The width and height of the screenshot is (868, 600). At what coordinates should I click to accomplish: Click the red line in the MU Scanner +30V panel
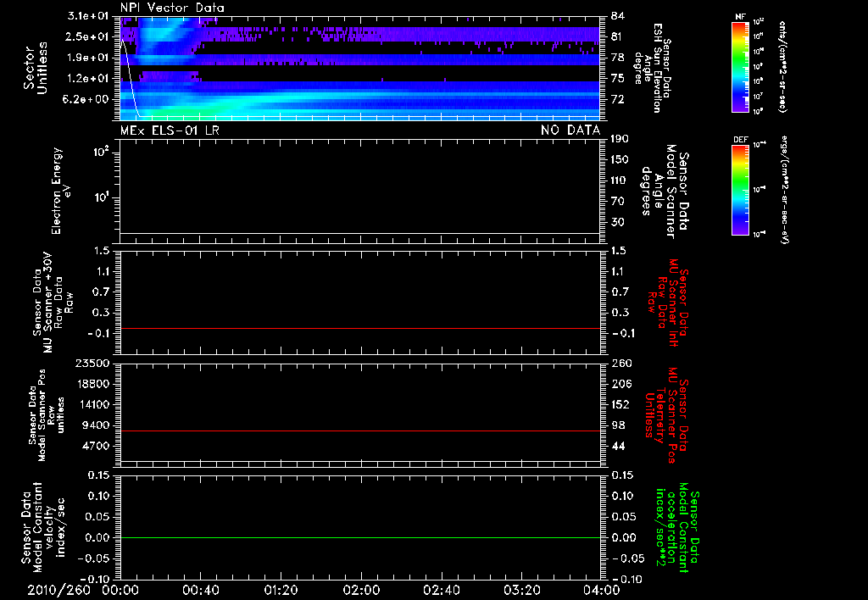coord(359,328)
